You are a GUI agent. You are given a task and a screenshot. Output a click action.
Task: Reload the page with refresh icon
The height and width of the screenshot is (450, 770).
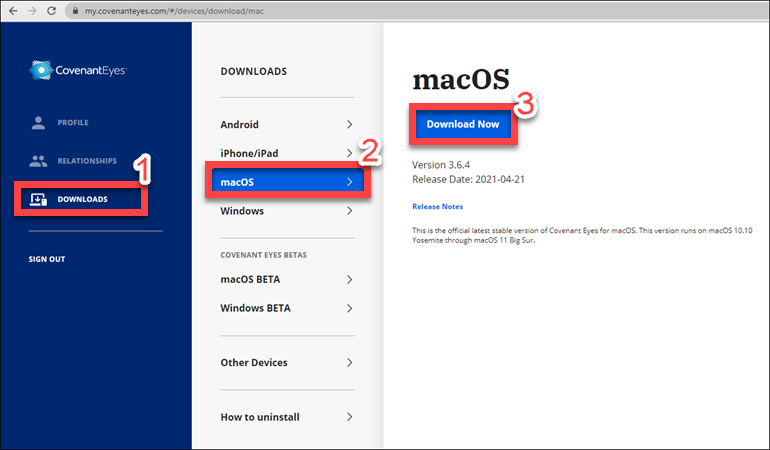[52, 11]
